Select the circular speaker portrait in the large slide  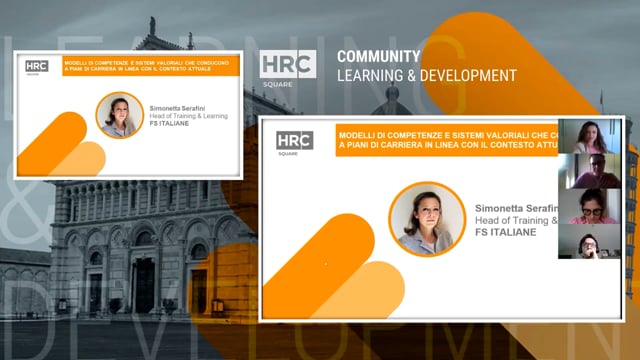[427, 219]
